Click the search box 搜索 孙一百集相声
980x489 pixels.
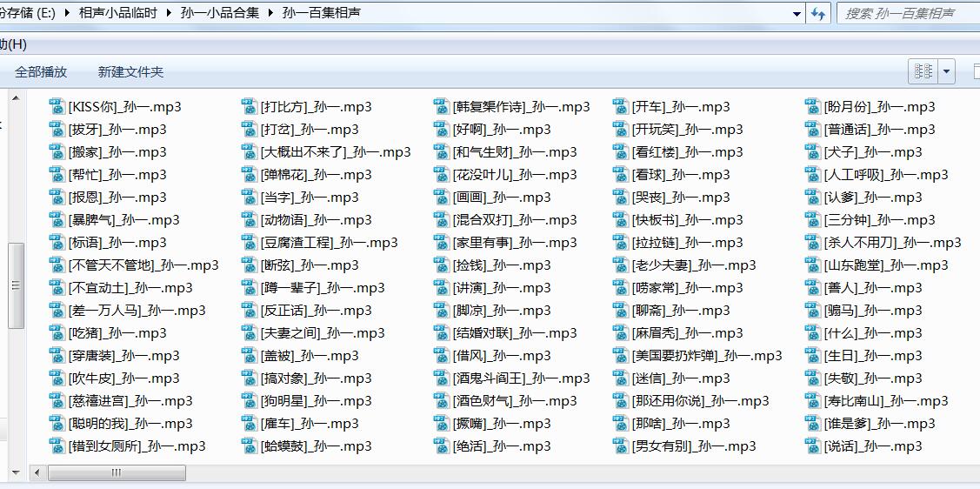pos(908,13)
